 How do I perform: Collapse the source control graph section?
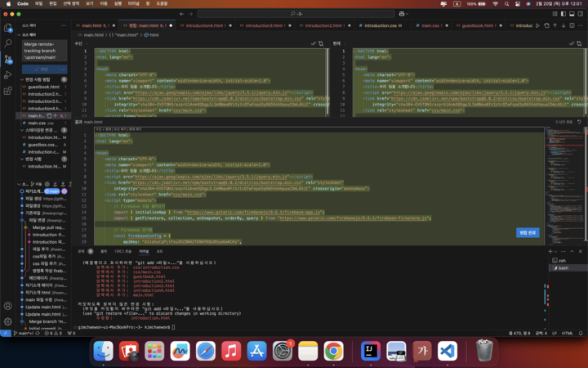[19, 184]
